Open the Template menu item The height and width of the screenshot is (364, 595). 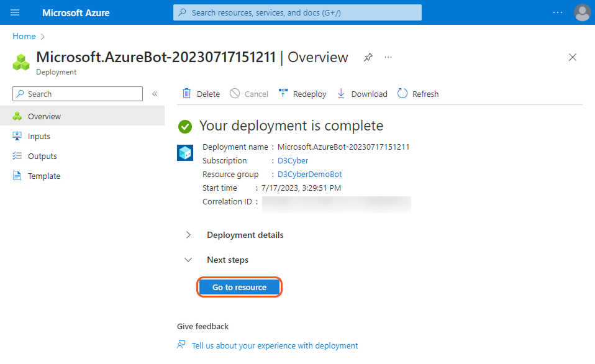coord(44,176)
